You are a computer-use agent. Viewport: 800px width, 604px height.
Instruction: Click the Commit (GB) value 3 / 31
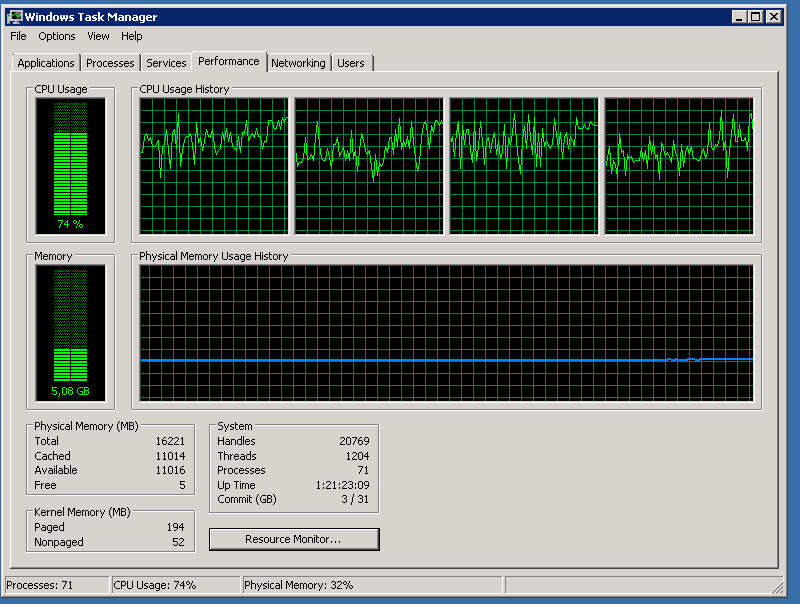(x=355, y=499)
